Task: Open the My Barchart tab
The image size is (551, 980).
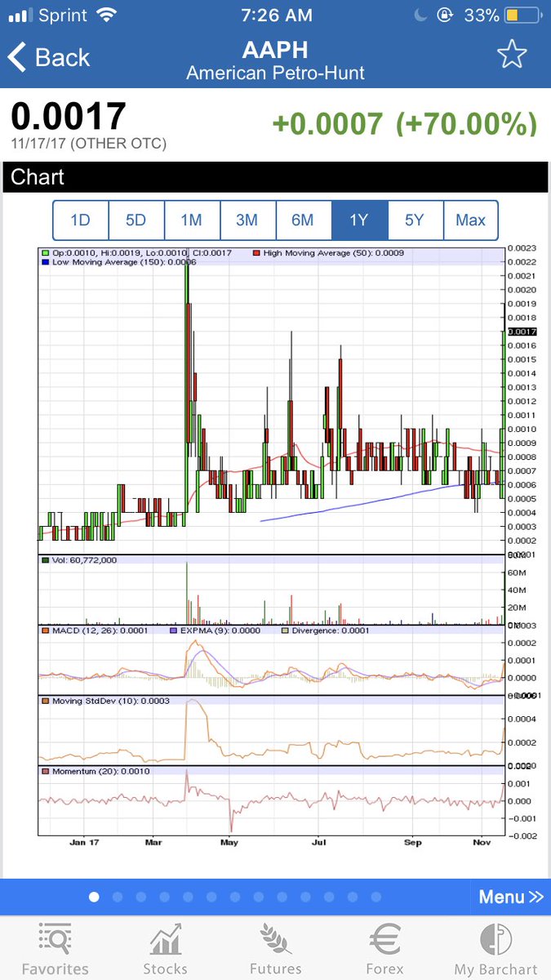Action: click(495, 948)
